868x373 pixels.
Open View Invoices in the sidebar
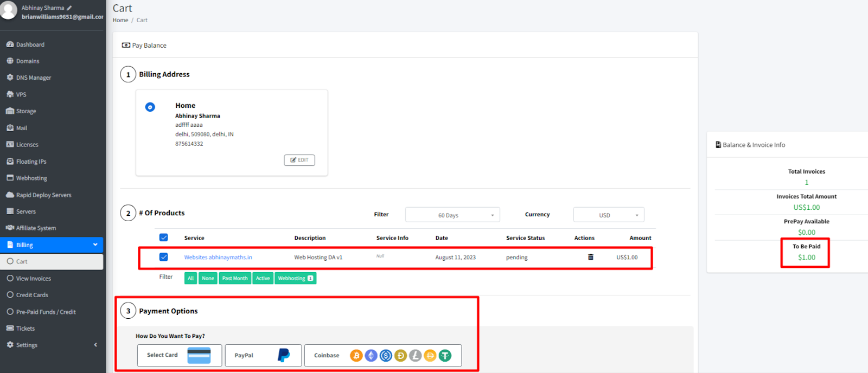(33, 278)
